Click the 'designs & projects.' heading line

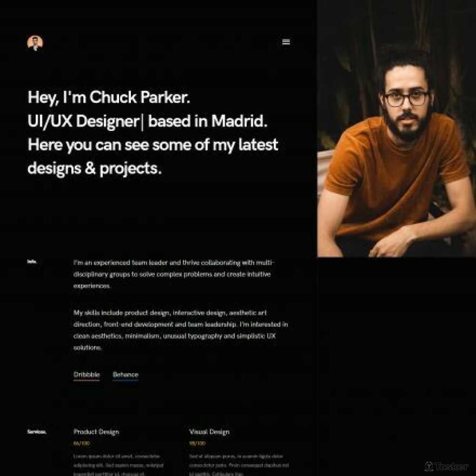(x=94, y=169)
